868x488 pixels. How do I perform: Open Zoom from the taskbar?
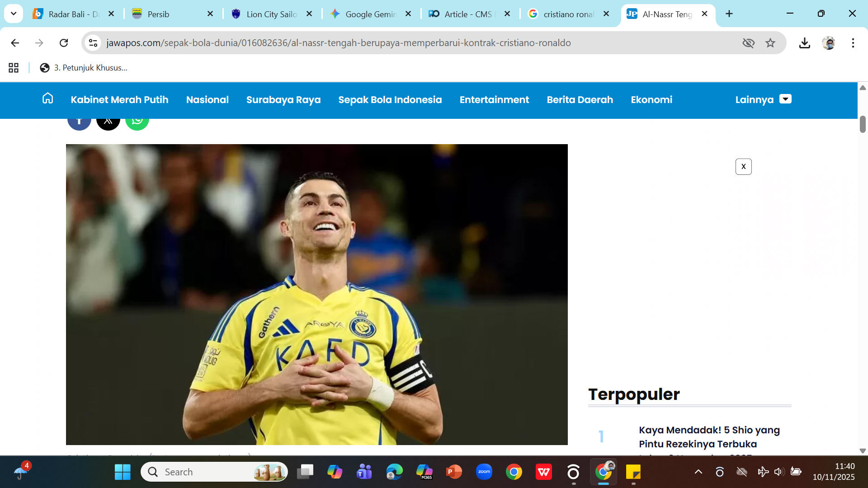pyautogui.click(x=484, y=472)
